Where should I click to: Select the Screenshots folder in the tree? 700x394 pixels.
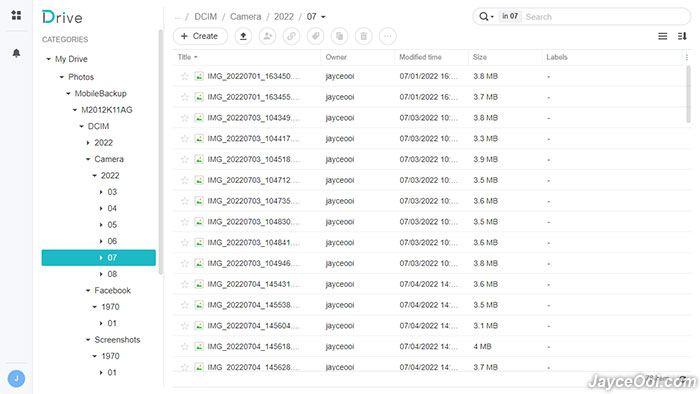pos(117,340)
